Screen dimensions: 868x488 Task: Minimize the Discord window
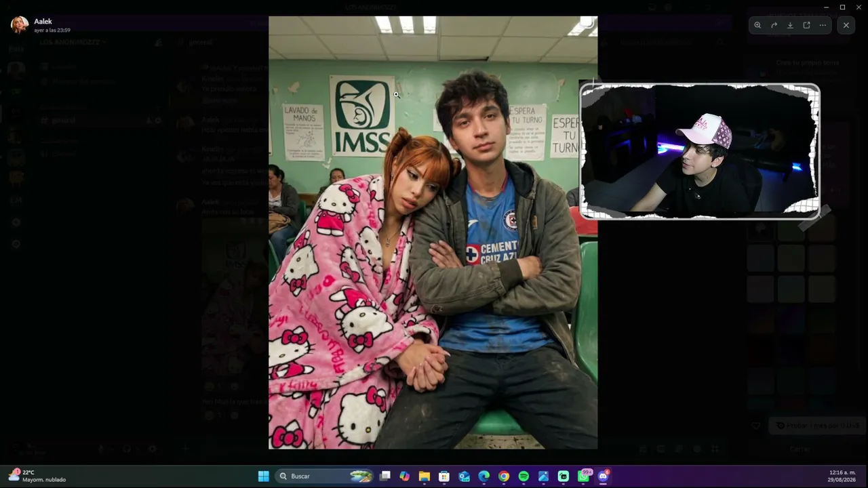tap(826, 7)
